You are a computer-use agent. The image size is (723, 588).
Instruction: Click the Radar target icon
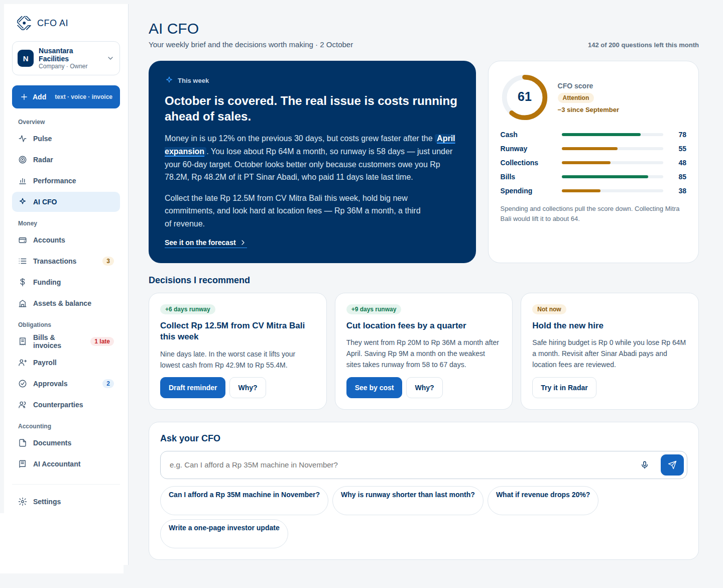point(23,160)
